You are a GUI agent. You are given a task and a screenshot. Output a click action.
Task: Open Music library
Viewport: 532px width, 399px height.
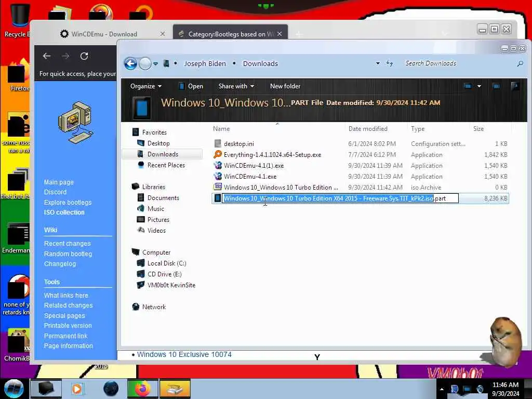(x=156, y=209)
